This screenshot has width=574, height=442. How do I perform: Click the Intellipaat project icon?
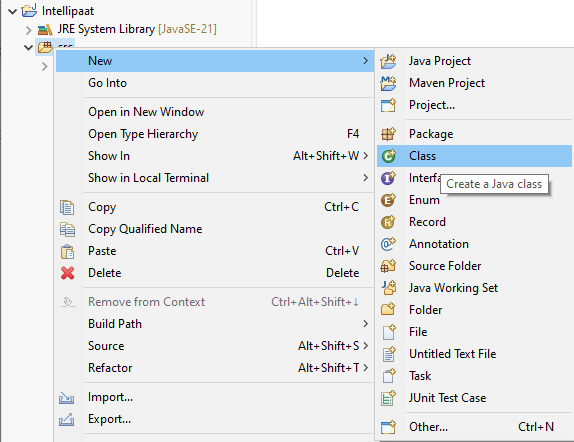coord(29,11)
